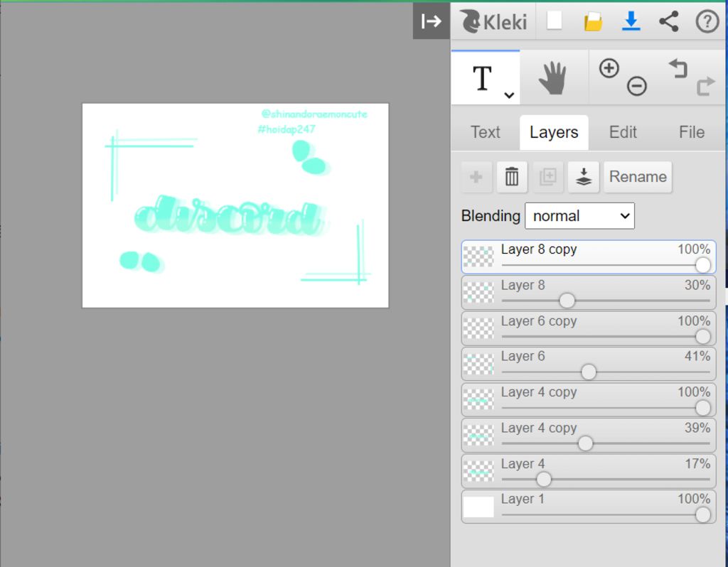Rename the selected layer

[x=638, y=177]
